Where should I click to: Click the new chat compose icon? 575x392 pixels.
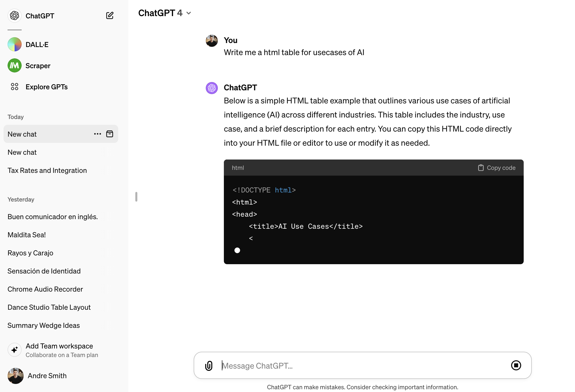click(110, 16)
